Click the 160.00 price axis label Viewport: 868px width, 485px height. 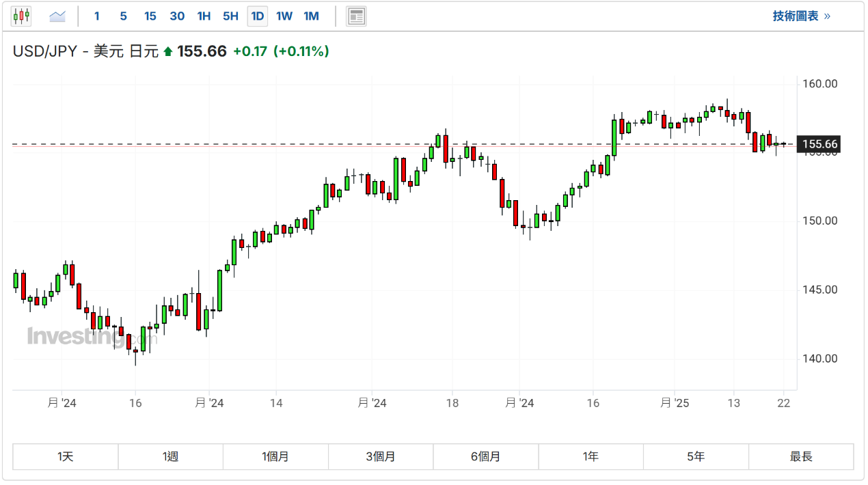819,84
